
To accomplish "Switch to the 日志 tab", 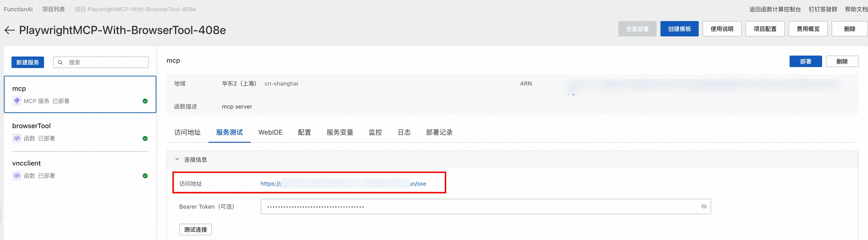I will click(404, 132).
